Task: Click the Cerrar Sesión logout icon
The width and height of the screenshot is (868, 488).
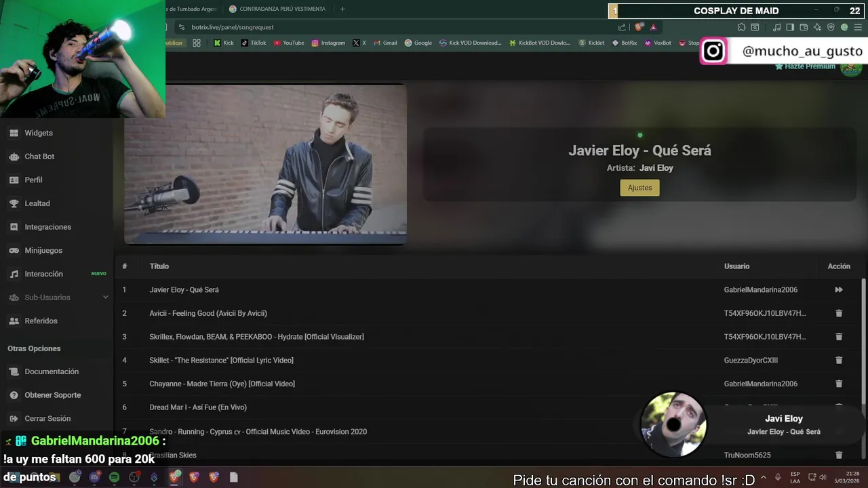Action: pyautogui.click(x=14, y=419)
